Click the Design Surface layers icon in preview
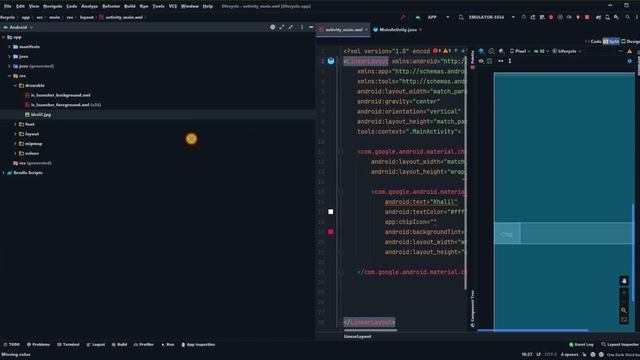Viewport: 640px width, 360px height. click(x=482, y=51)
